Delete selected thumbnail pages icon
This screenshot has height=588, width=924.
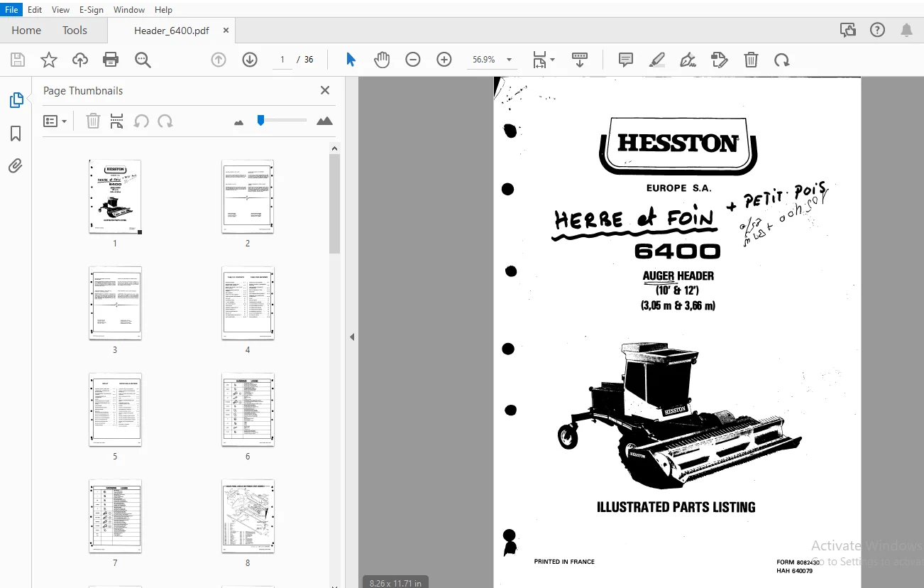point(93,121)
